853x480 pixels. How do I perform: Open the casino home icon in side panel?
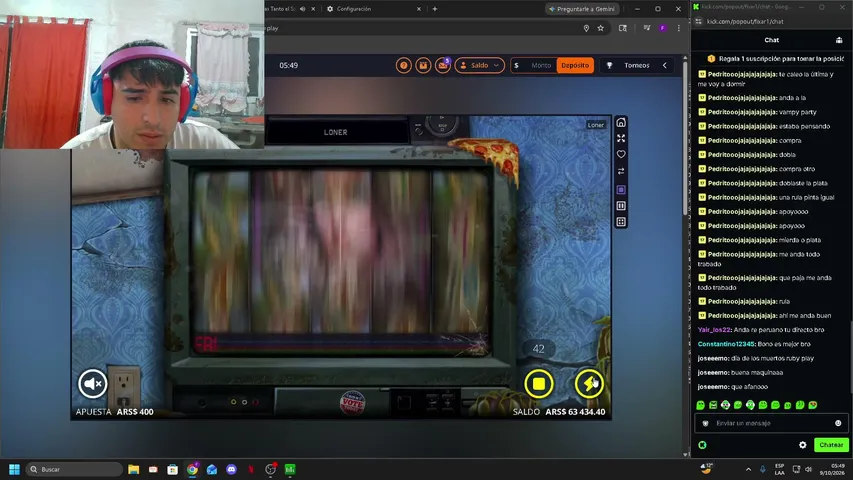(621, 122)
